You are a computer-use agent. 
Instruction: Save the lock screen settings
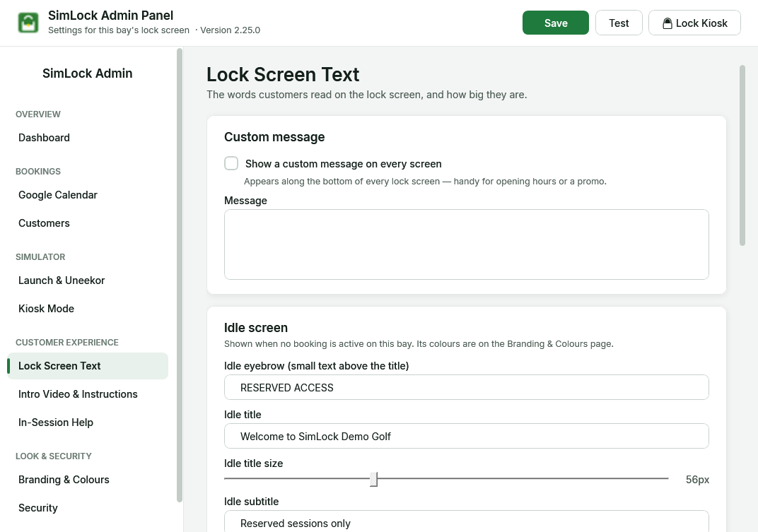click(556, 23)
